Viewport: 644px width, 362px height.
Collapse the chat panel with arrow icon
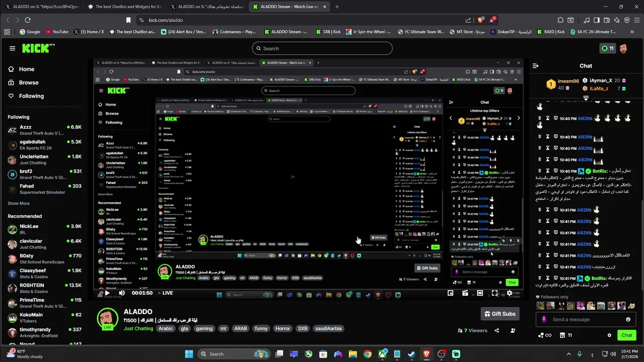(535, 66)
